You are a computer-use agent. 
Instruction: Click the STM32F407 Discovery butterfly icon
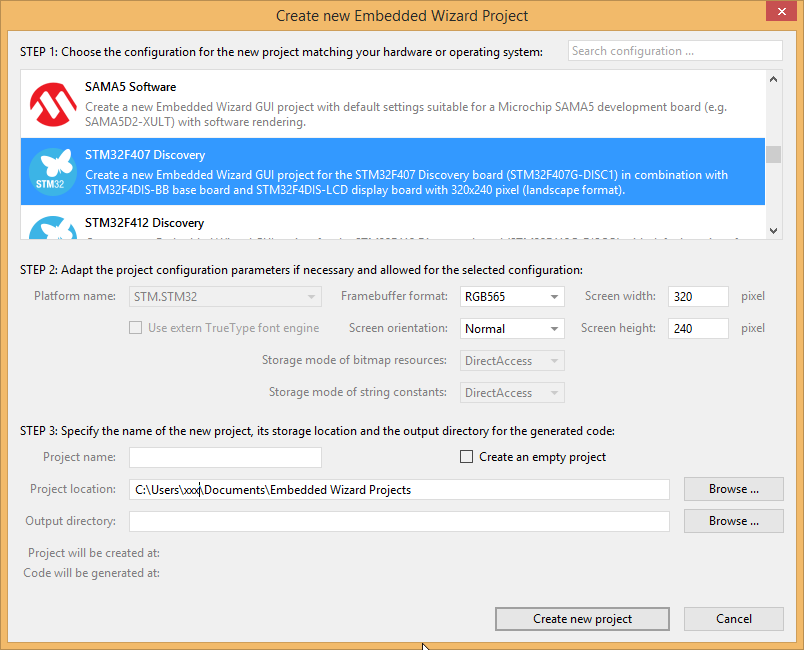click(x=53, y=172)
